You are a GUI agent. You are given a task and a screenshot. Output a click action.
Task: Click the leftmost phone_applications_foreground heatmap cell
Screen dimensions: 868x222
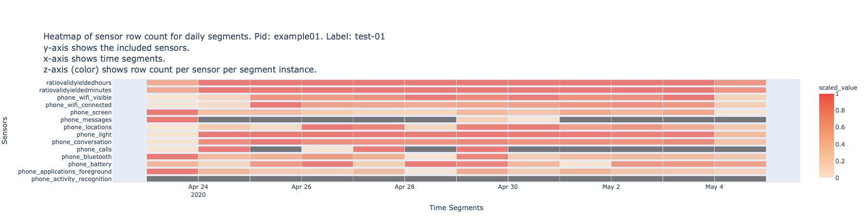coord(172,172)
